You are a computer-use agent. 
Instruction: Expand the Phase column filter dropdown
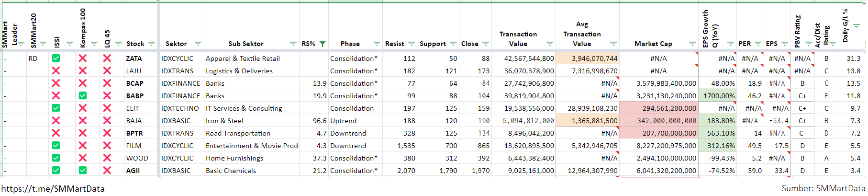pyautogui.click(x=377, y=44)
